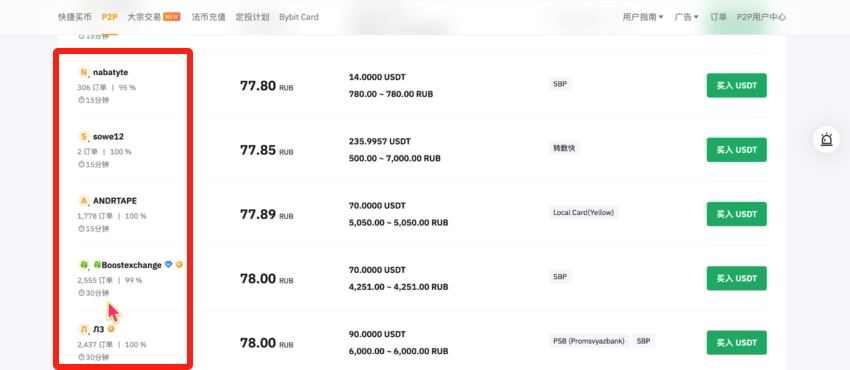Click the gold badge next to ЛЗ
Viewport: 850px width, 370px height.
(x=111, y=329)
